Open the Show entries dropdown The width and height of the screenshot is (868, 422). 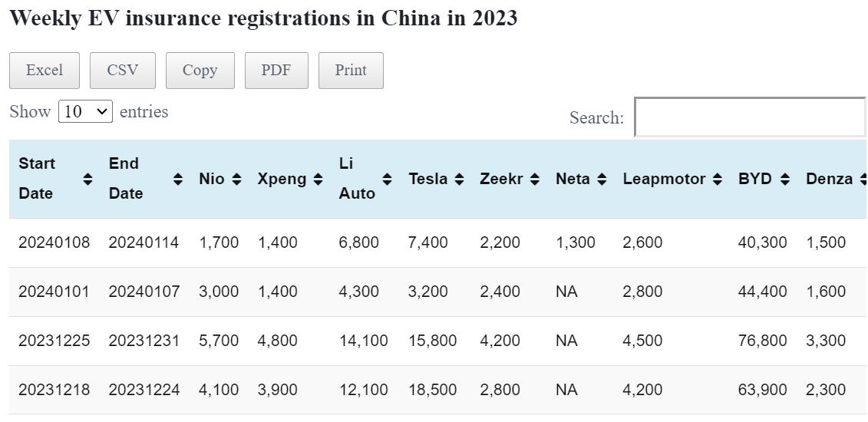(86, 111)
